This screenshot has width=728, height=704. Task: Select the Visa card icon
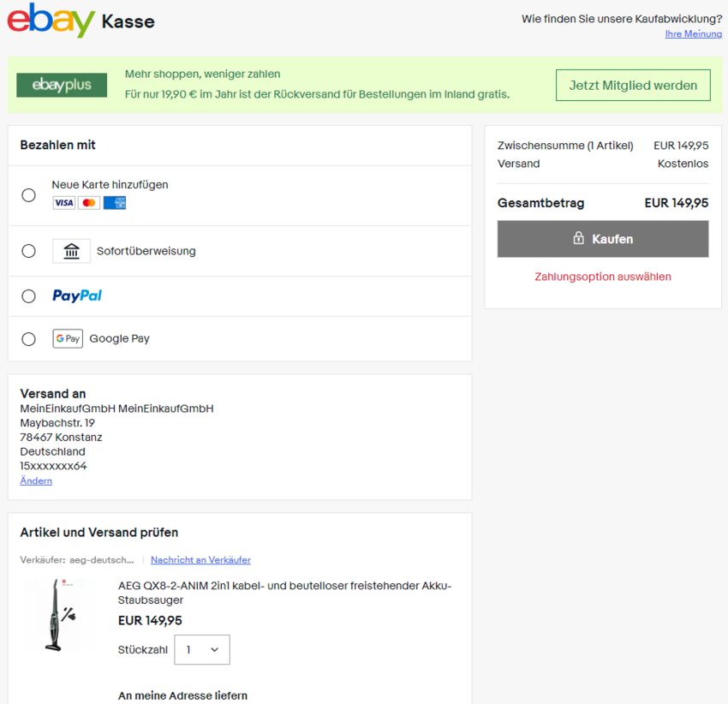(x=64, y=202)
